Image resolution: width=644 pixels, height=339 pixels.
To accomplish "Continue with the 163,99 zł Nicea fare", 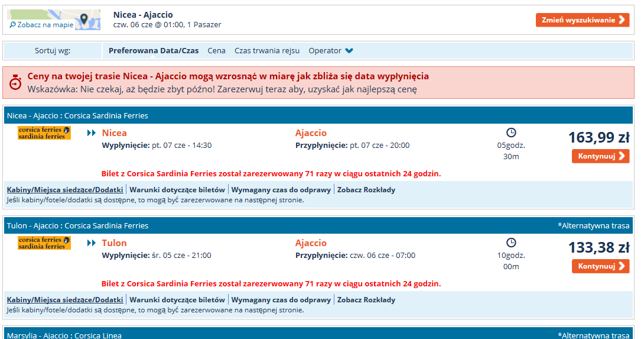I will [x=600, y=156].
